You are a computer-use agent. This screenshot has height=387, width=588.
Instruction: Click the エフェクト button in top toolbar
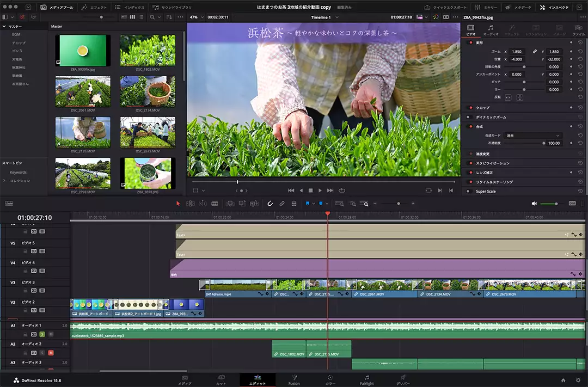[94, 8]
